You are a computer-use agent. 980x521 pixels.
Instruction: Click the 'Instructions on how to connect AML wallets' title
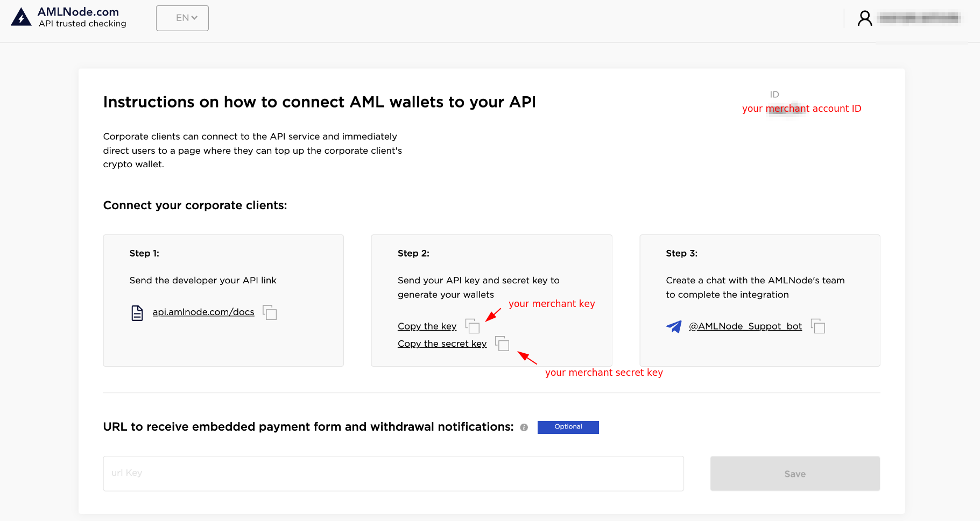pos(320,102)
